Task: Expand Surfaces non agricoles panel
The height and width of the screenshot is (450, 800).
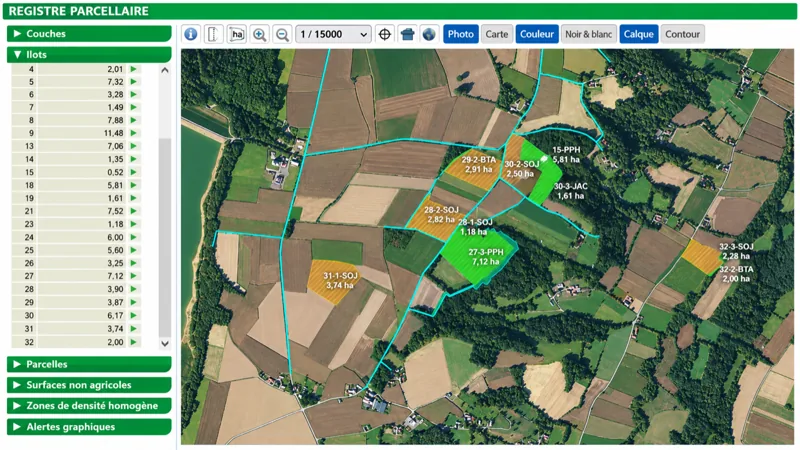Action: 89,385
